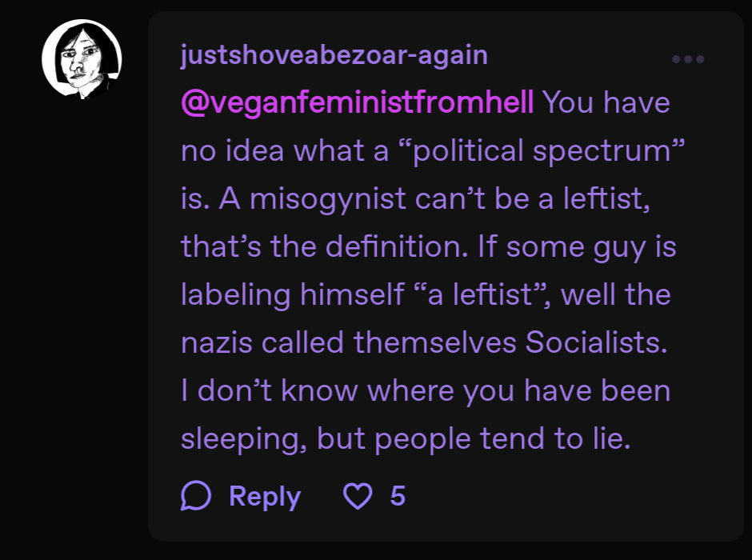Open the @veganfeministfromhell mention link
The width and height of the screenshot is (752, 560).
358,102
